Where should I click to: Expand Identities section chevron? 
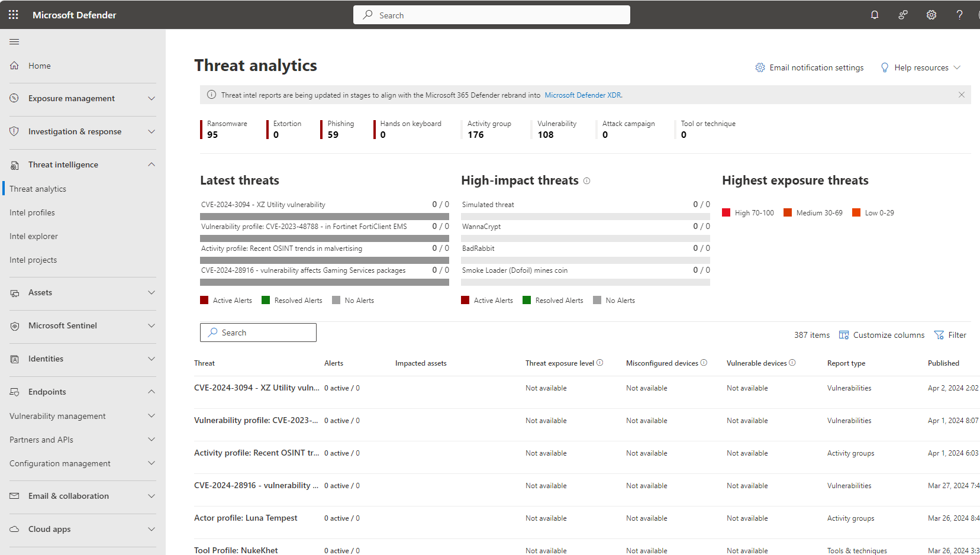point(151,359)
